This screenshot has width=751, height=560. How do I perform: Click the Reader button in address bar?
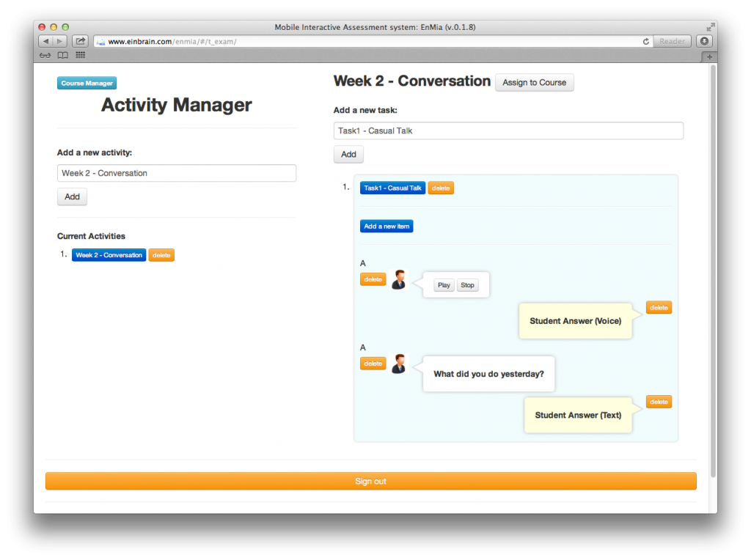[672, 42]
